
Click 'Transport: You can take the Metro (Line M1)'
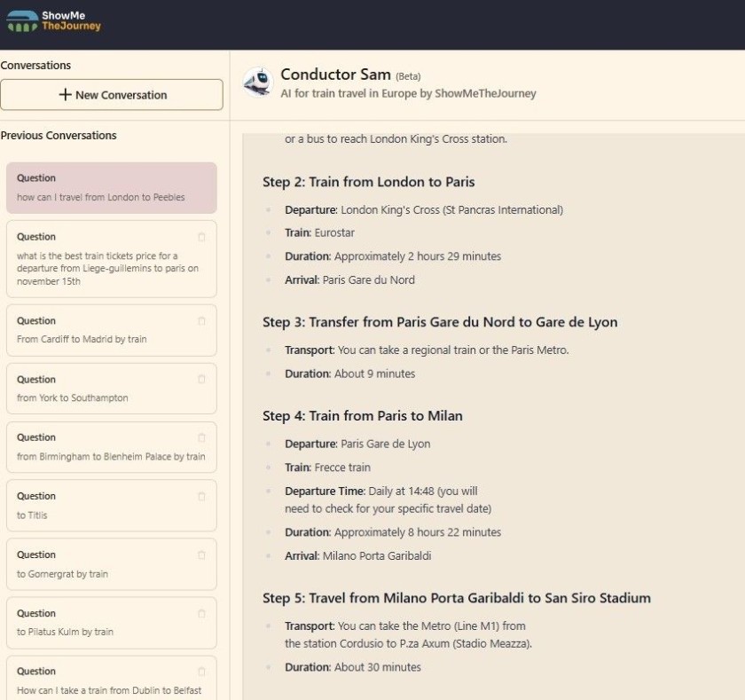408,634
